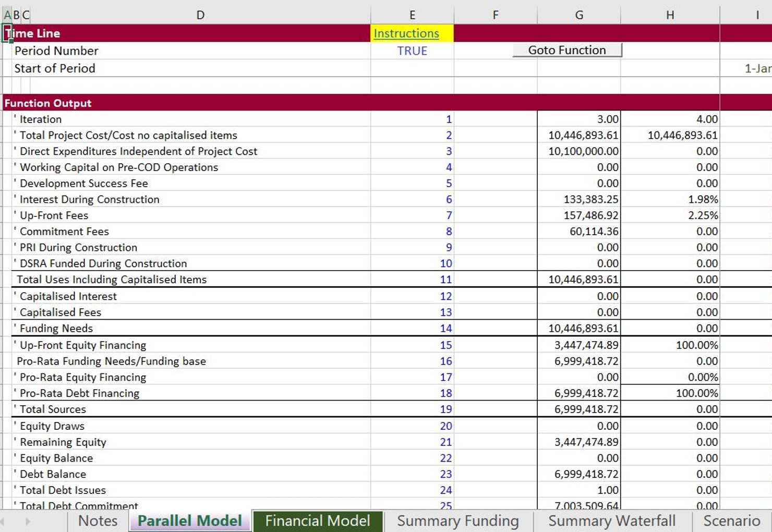Image resolution: width=772 pixels, height=532 pixels.
Task: Click Interest During Construction value 133,383.25
Action: coord(579,199)
